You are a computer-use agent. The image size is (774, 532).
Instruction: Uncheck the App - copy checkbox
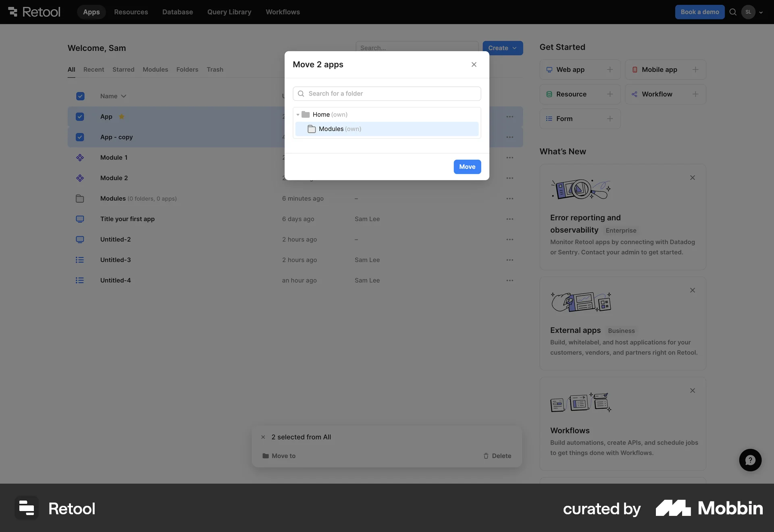point(80,137)
